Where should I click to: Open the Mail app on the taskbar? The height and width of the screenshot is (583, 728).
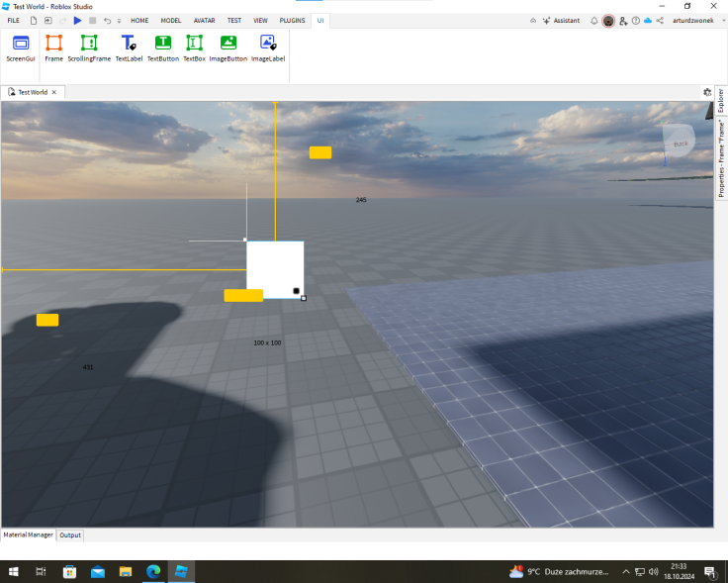pos(98,571)
